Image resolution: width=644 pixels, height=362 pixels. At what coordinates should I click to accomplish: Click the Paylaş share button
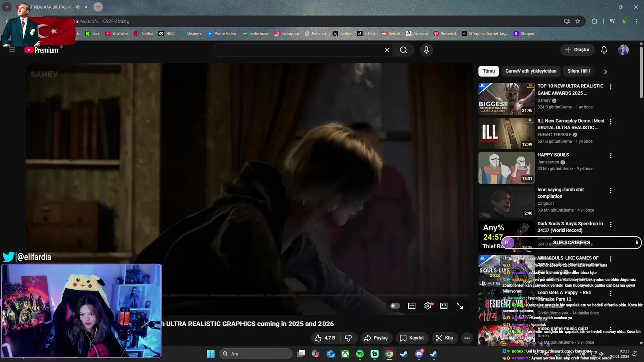click(376, 338)
